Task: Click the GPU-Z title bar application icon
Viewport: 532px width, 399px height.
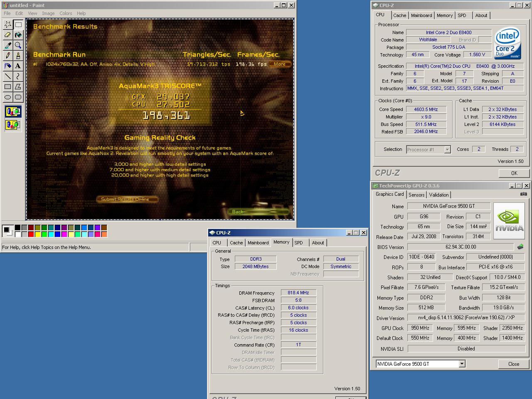Action: pyautogui.click(x=375, y=186)
